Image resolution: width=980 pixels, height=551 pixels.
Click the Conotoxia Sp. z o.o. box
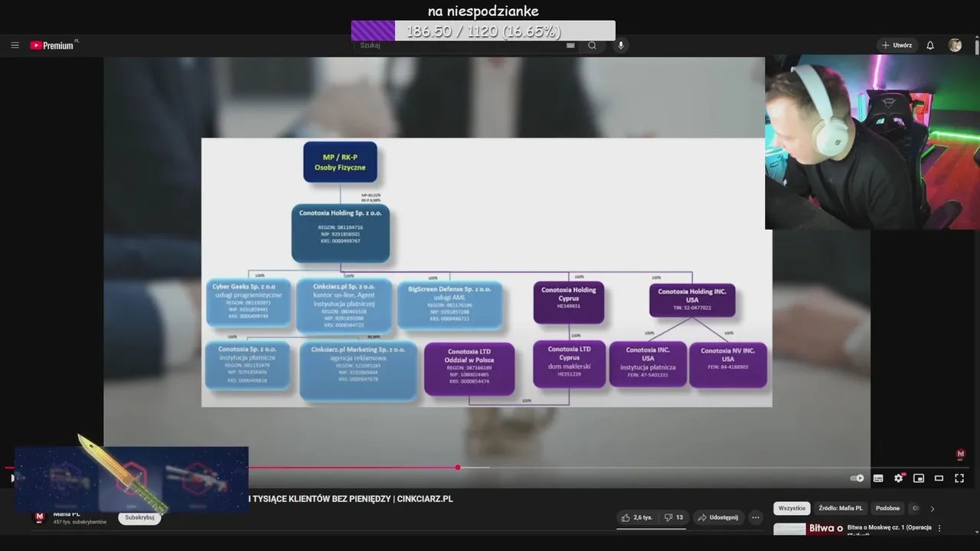[248, 364]
